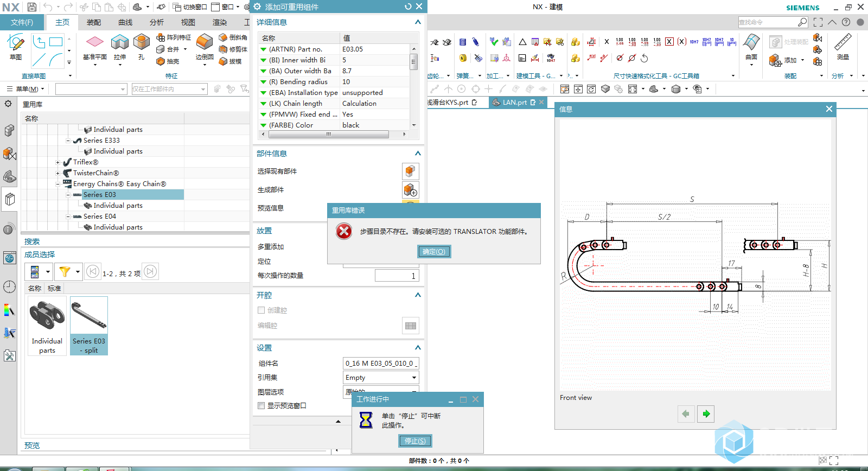Click the Switch Window (切换窗口) button

pos(190,7)
